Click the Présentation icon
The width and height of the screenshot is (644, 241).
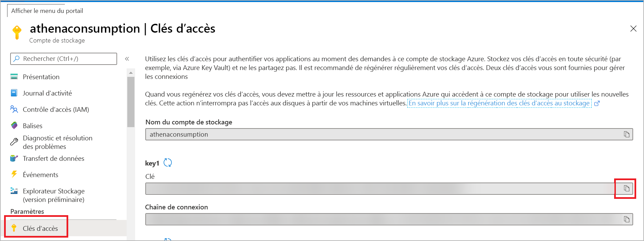click(x=14, y=76)
